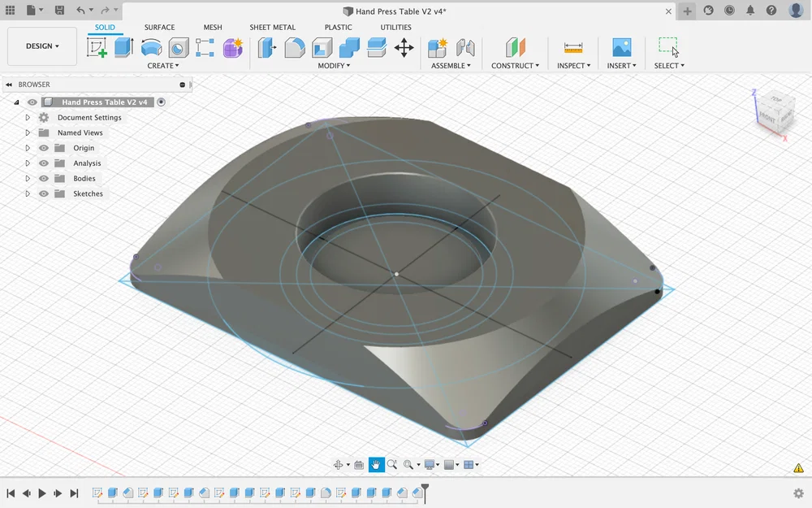The image size is (812, 508).
Task: Click the Insert image icon
Action: point(621,47)
